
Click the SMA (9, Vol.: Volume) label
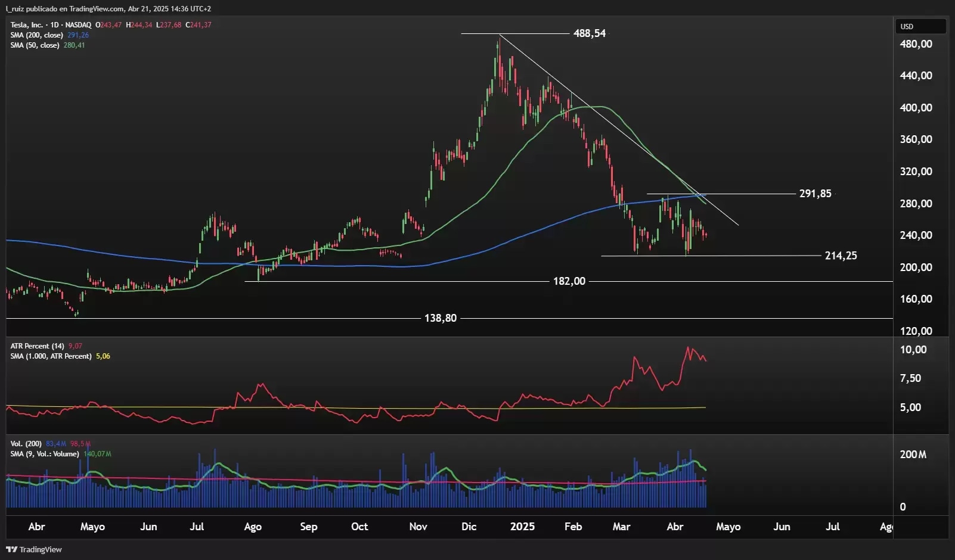44,454
